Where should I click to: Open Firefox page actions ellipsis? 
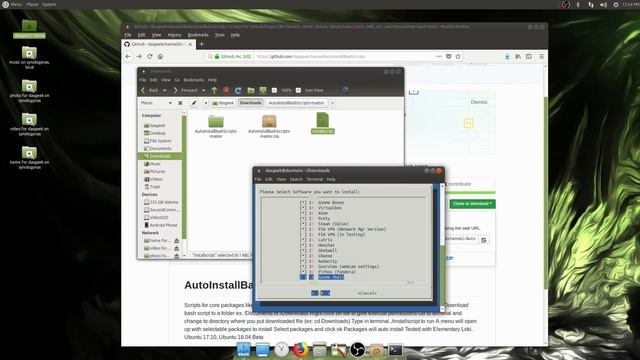[439, 57]
